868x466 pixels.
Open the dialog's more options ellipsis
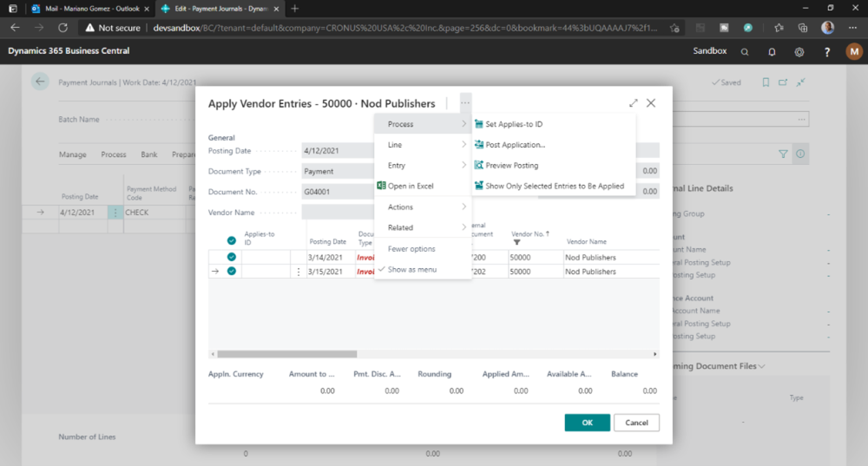point(465,102)
